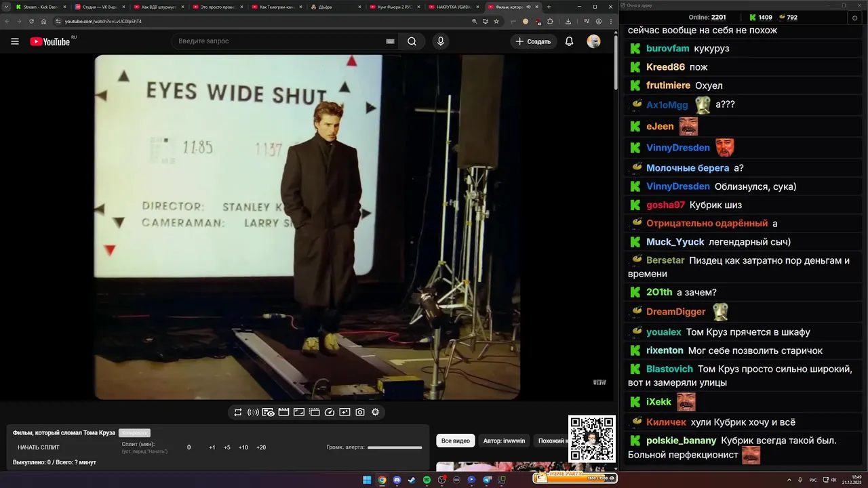Open Chrome downloads

click(x=568, y=21)
